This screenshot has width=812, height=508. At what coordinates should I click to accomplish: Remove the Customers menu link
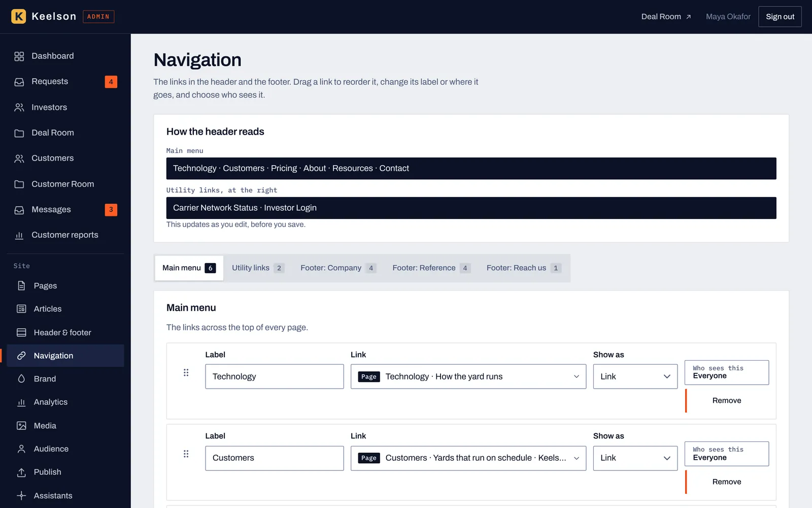727,482
